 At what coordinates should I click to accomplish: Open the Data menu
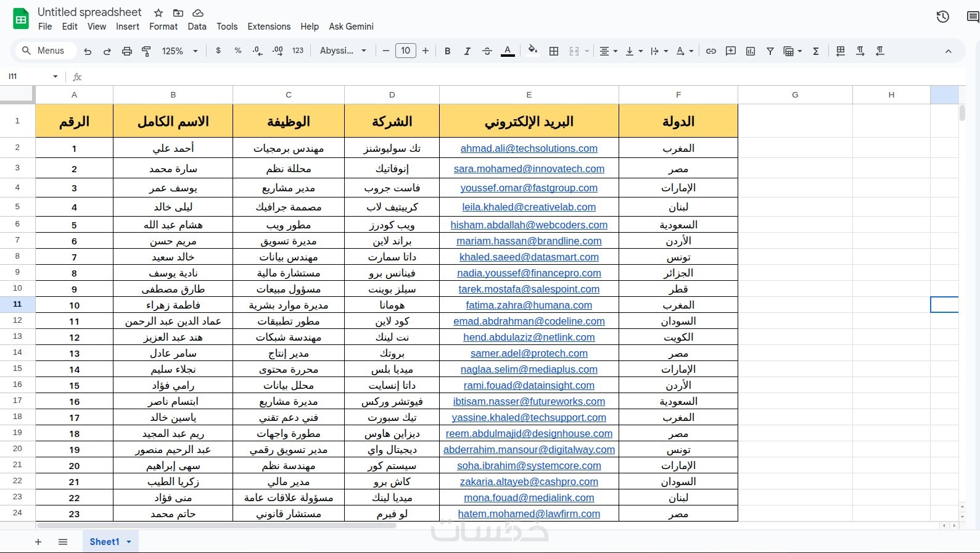197,27
